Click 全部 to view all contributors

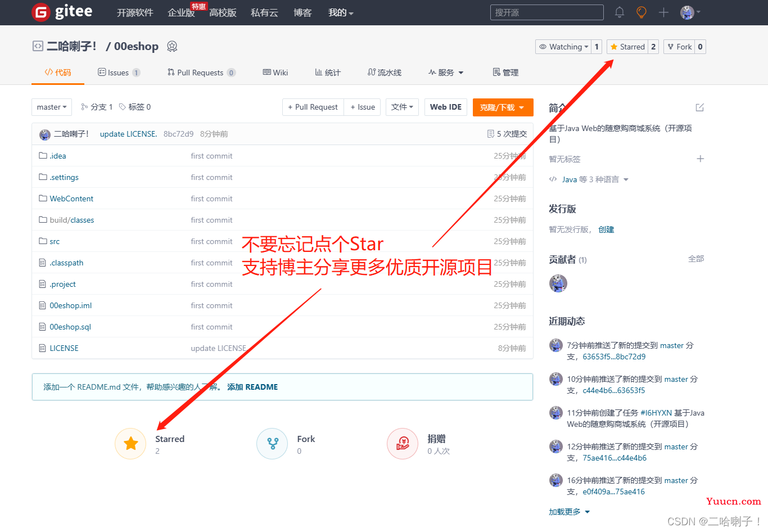pyautogui.click(x=696, y=259)
